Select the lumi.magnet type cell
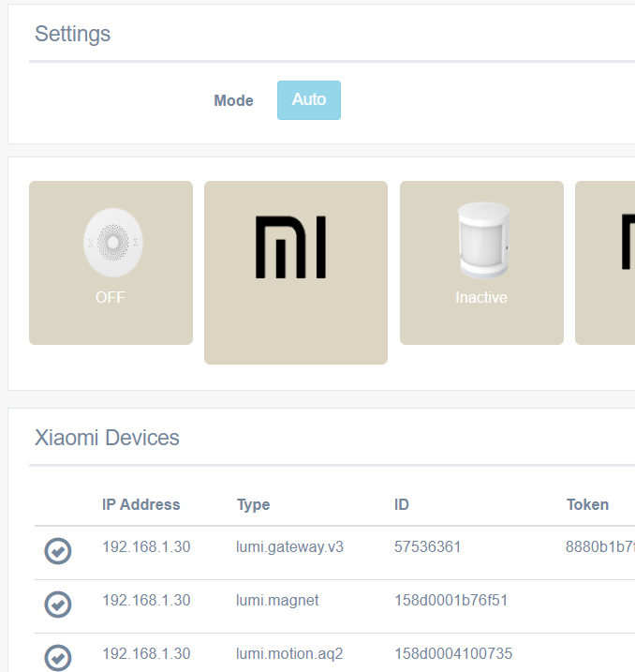This screenshot has width=635, height=672. point(277,600)
